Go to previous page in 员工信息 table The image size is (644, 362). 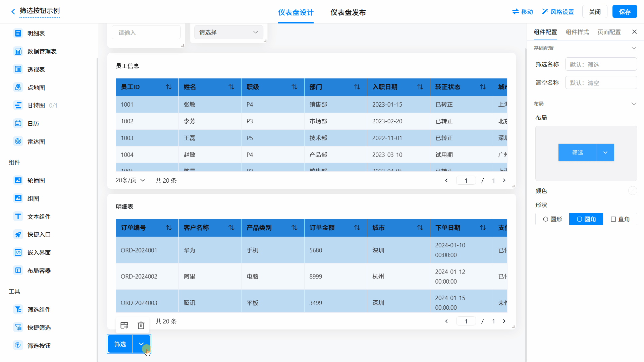tap(446, 180)
